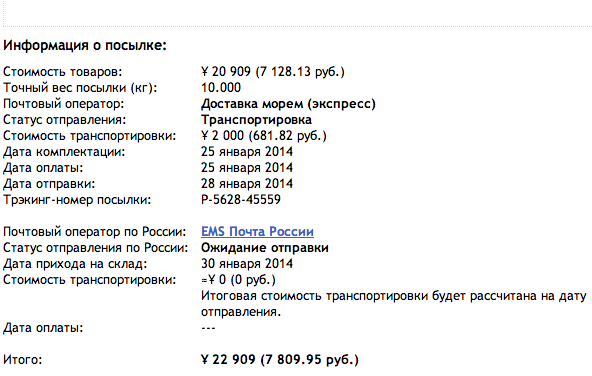
Task: Click the ¥ 0 (0 руб.) cost value
Action: click(x=238, y=280)
